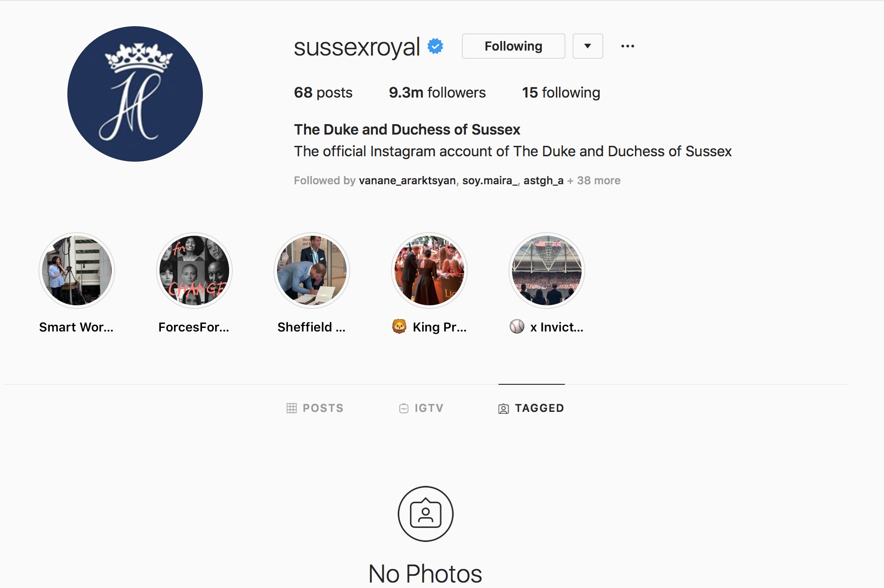Open the x Invict... baseball highlight
This screenshot has width=884, height=588.
[547, 271]
